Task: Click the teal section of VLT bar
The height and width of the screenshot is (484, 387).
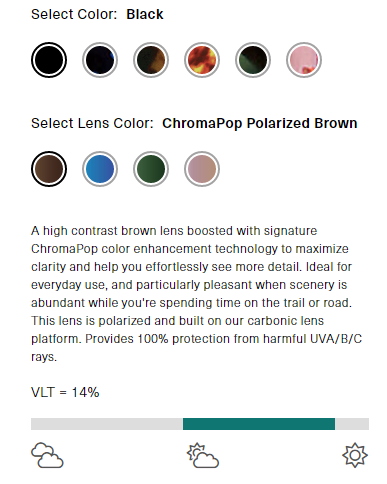Action: click(259, 424)
